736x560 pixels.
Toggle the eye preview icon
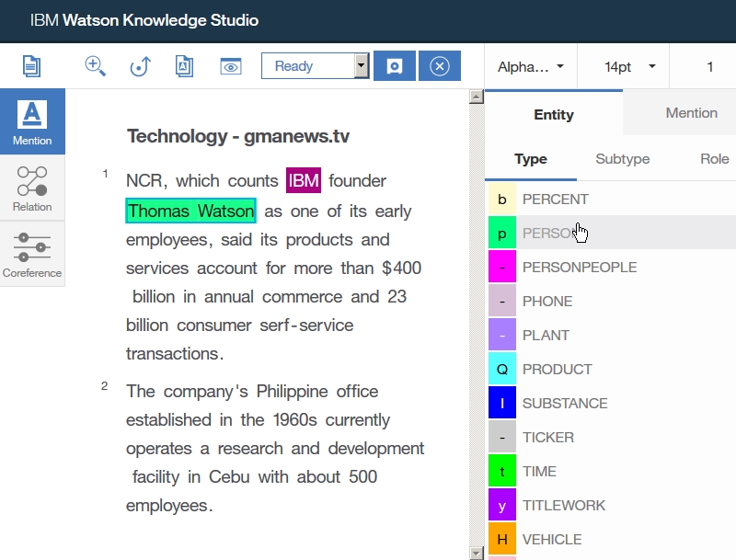tap(231, 66)
